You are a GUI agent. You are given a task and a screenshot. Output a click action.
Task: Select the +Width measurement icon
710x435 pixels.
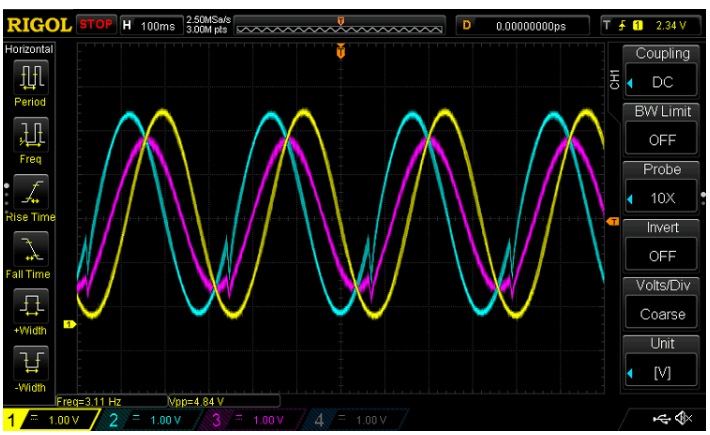pos(29,307)
